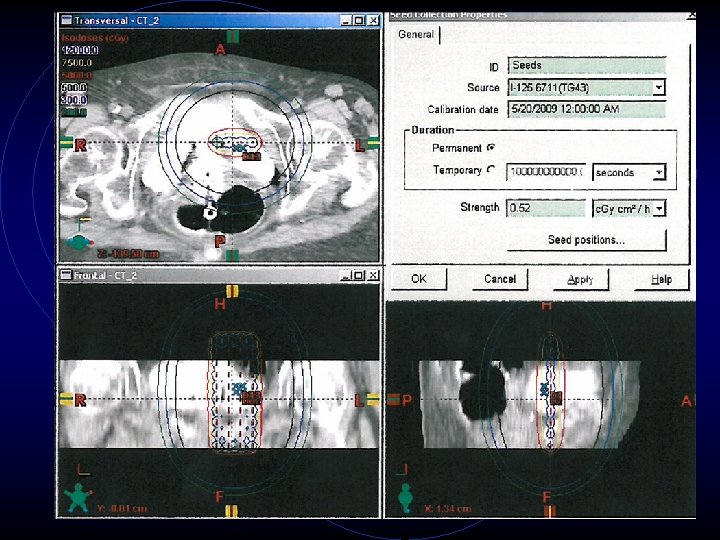The height and width of the screenshot is (540, 720).
Task: Click the 7500.0 isodose legend entry
Action: point(77,62)
